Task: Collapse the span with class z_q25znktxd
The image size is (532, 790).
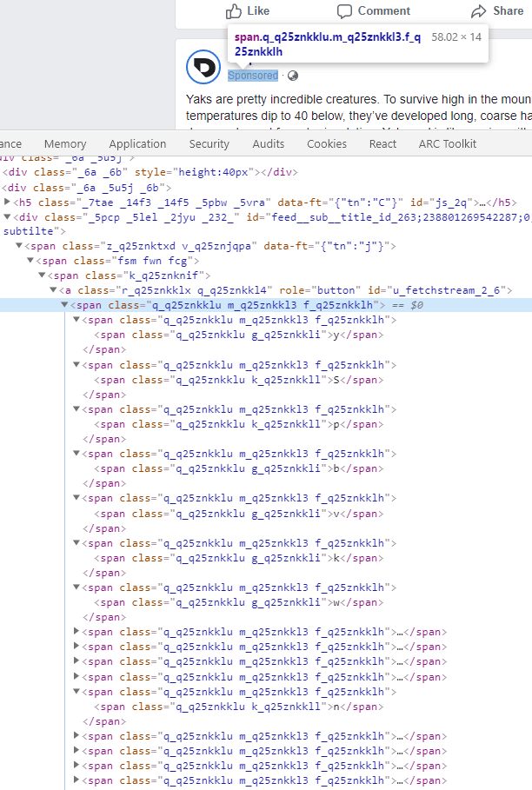Action: pos(18,246)
